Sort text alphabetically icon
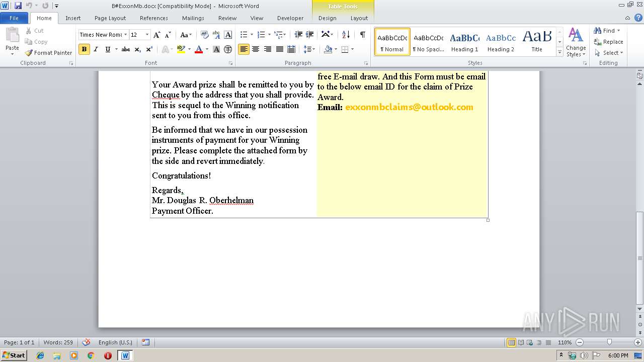This screenshot has height=362, width=644. [346, 35]
